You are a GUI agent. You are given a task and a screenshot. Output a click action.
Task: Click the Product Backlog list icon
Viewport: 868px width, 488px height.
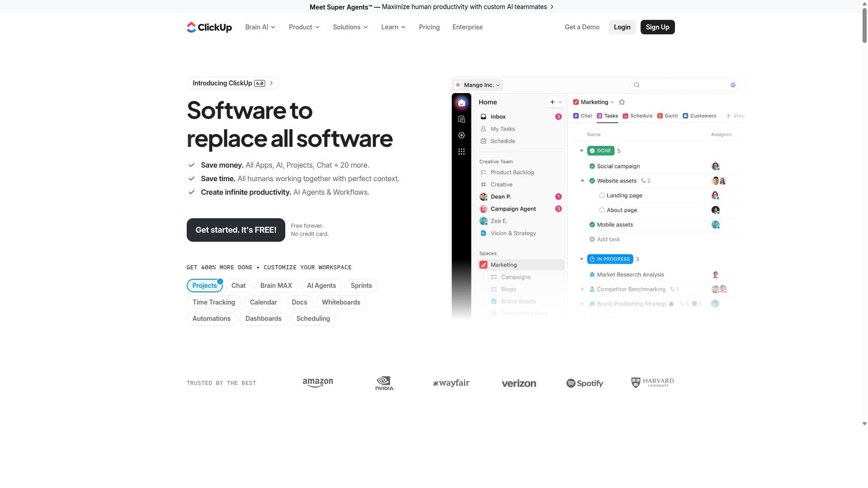tap(483, 172)
